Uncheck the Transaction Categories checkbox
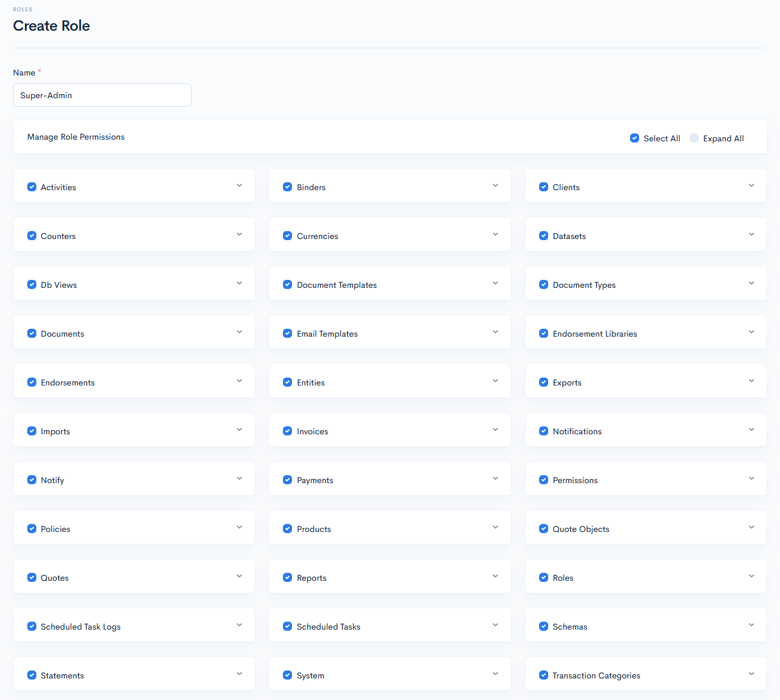The height and width of the screenshot is (700, 780). (544, 675)
